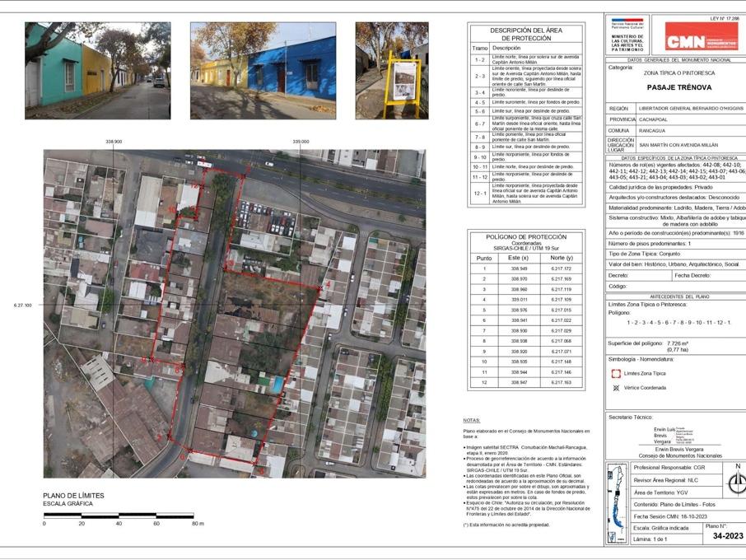The height and width of the screenshot is (560, 746).
Task: Click tramo '6 - 7' in the description table
Action: point(479,124)
